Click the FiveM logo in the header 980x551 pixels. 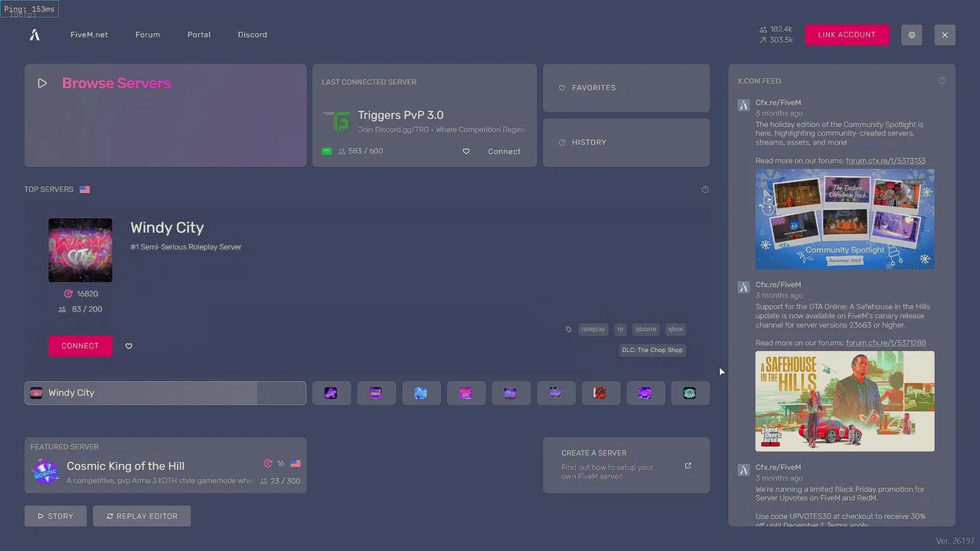(34, 34)
